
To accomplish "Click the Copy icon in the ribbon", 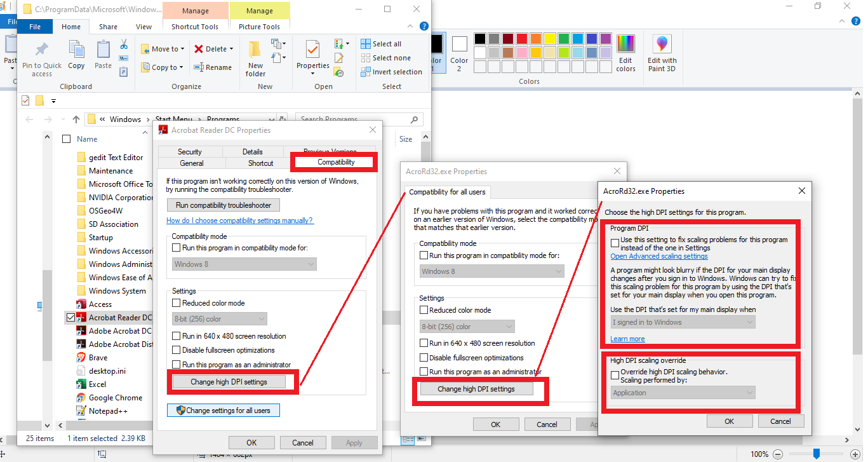I will click(76, 53).
